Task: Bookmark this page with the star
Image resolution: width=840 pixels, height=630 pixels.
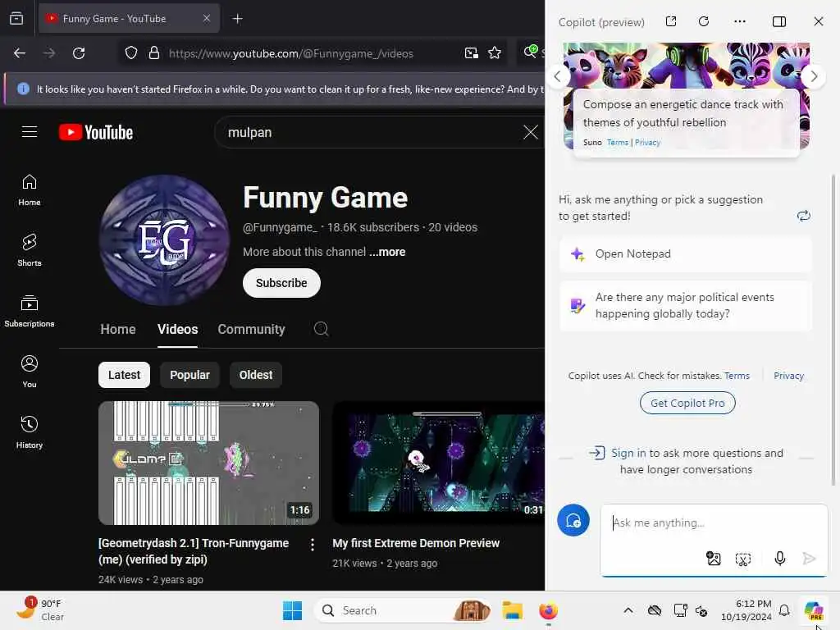Action: click(x=495, y=53)
